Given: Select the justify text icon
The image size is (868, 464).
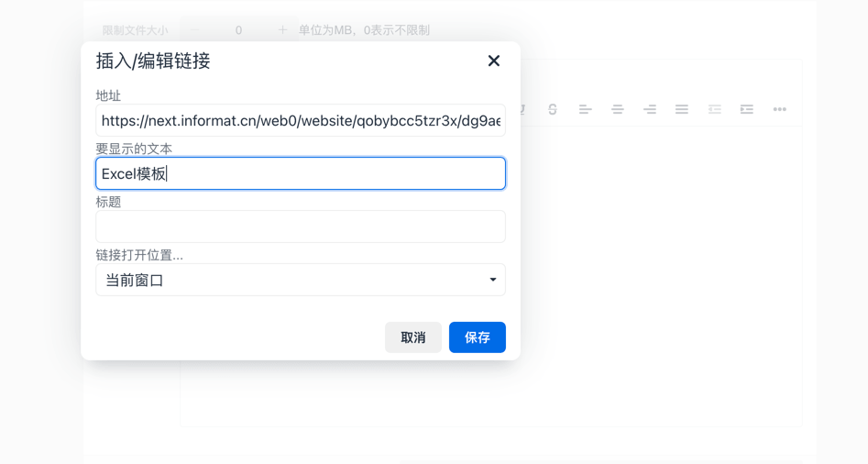Looking at the screenshot, I should tap(681, 109).
